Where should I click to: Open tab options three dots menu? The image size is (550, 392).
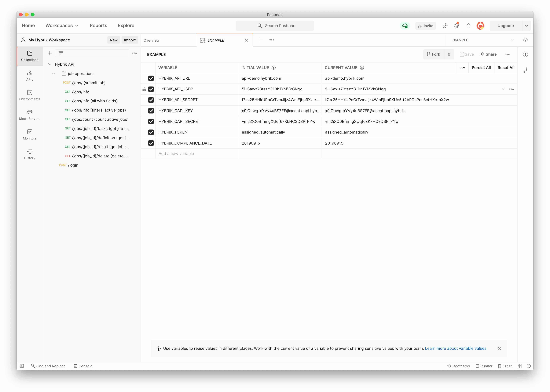272,40
